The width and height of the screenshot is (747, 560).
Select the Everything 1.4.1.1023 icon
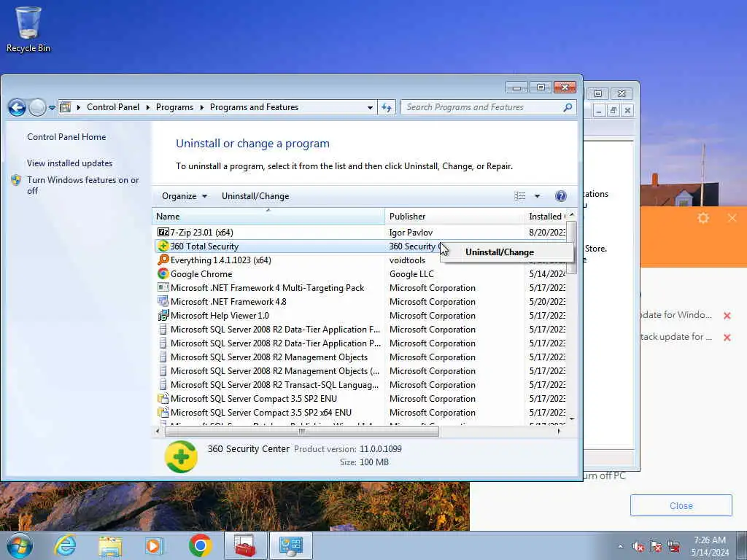point(163,260)
